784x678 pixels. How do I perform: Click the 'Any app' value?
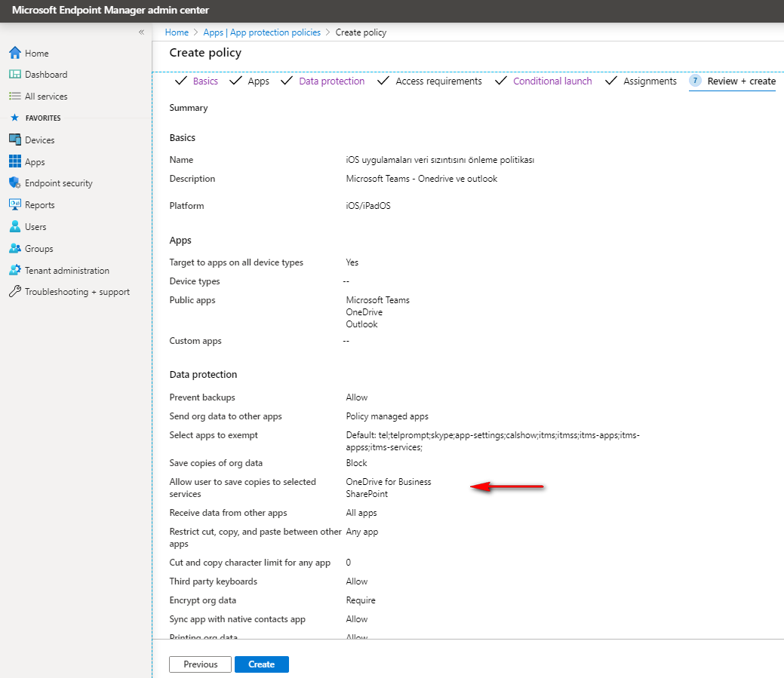362,532
